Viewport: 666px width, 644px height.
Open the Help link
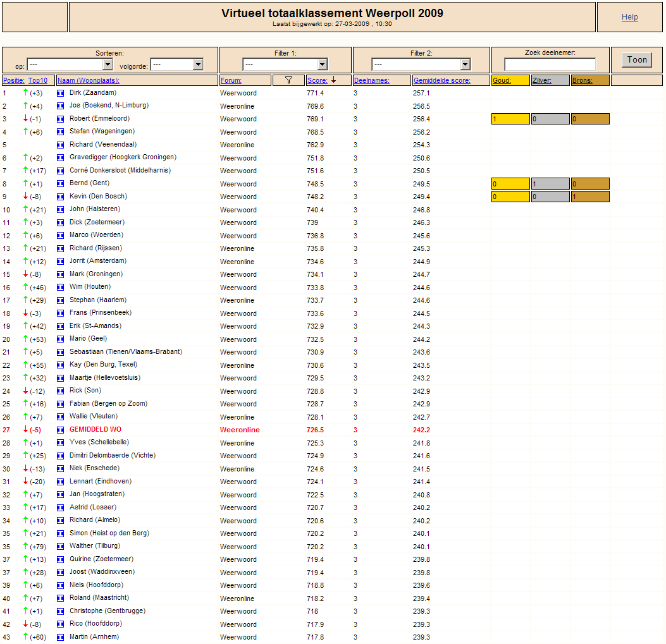[x=629, y=17]
